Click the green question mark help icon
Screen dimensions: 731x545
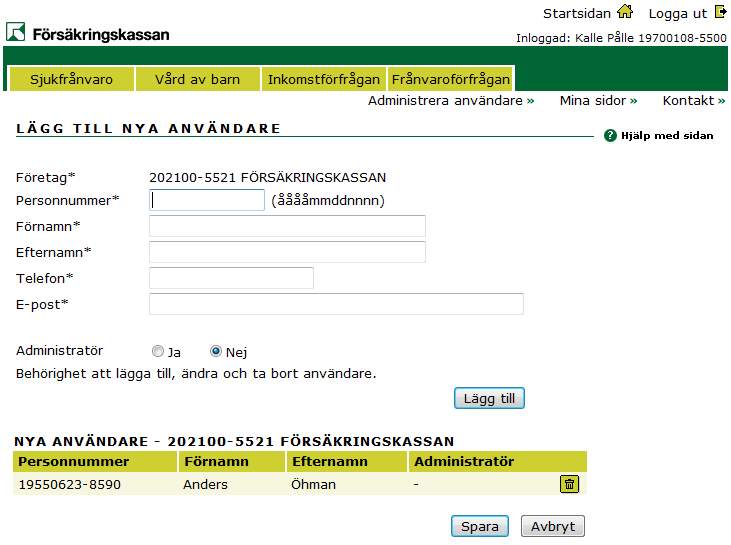pyautogui.click(x=610, y=136)
